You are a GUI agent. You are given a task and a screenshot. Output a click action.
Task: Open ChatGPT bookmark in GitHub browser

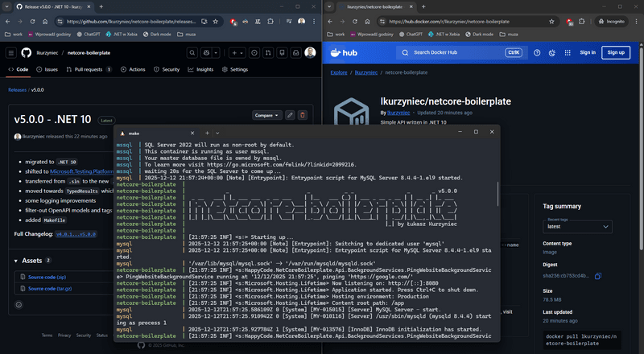89,34
